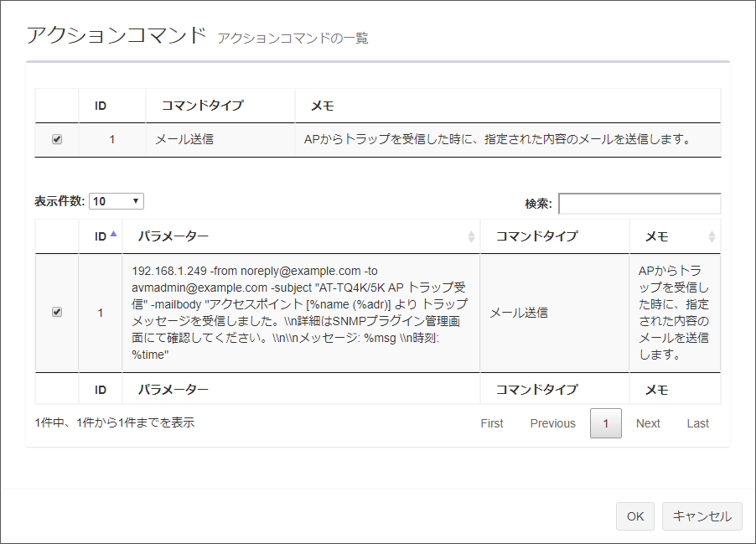Click the Next pagination link
This screenshot has height=544, width=756.
tap(648, 423)
